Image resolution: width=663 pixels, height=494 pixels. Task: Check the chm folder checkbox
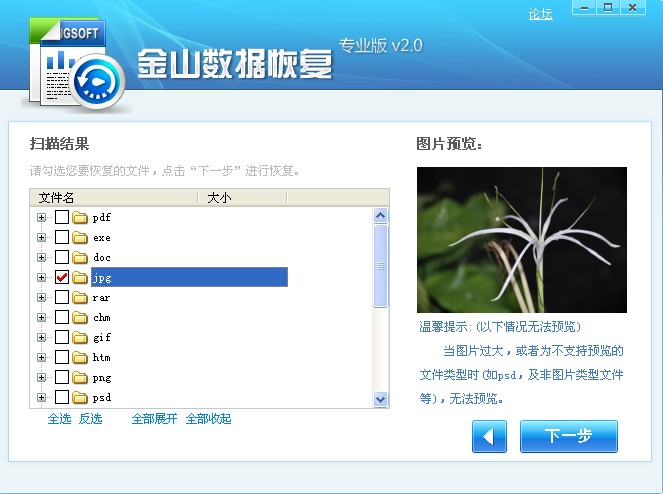pyautogui.click(x=62, y=317)
